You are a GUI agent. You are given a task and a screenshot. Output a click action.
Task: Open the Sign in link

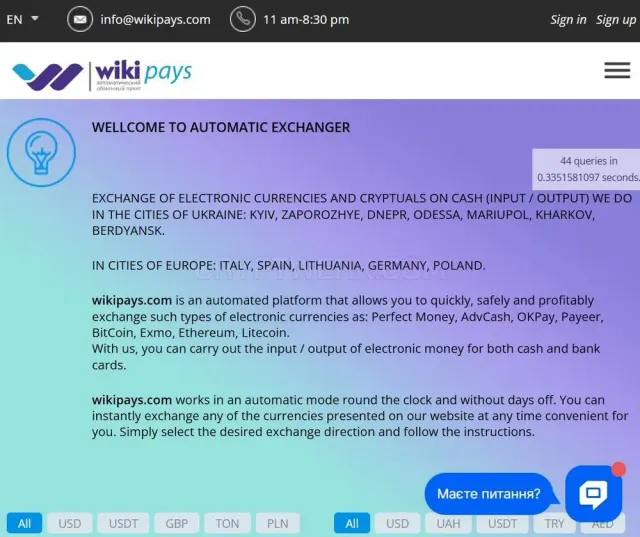coord(568,20)
